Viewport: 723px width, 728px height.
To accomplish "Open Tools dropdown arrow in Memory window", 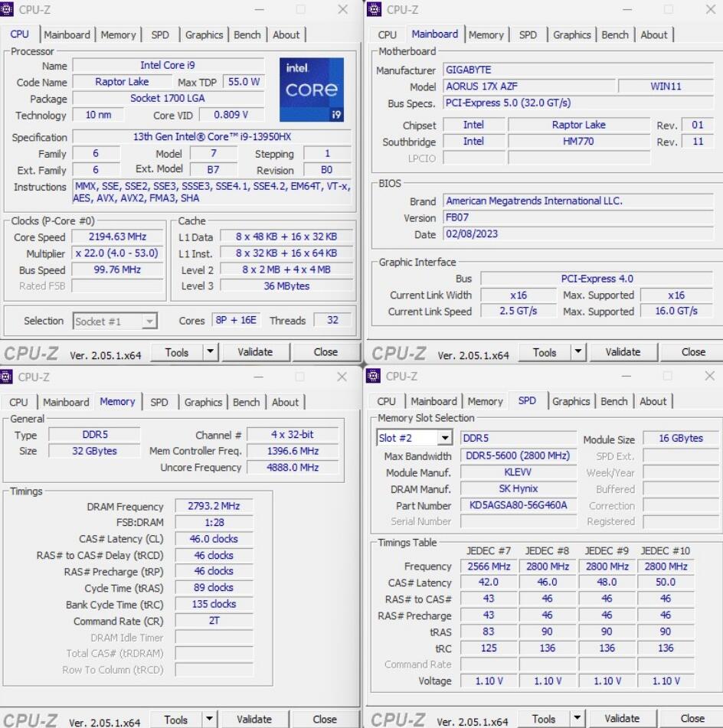I will pos(210,719).
